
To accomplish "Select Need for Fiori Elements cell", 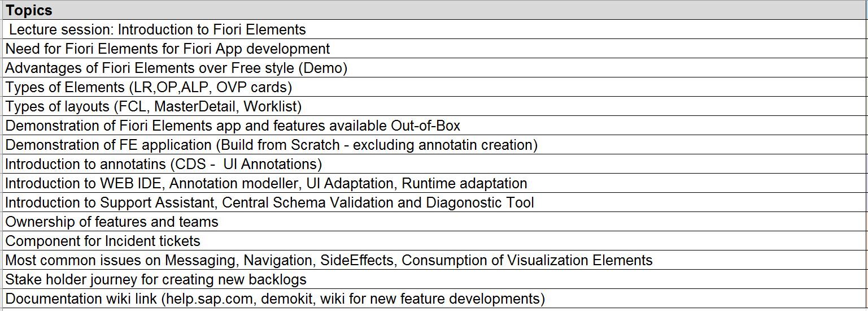I will (168, 49).
